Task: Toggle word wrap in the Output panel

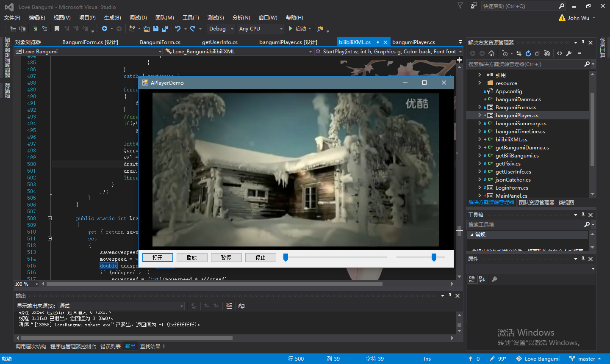Action: coord(241,306)
